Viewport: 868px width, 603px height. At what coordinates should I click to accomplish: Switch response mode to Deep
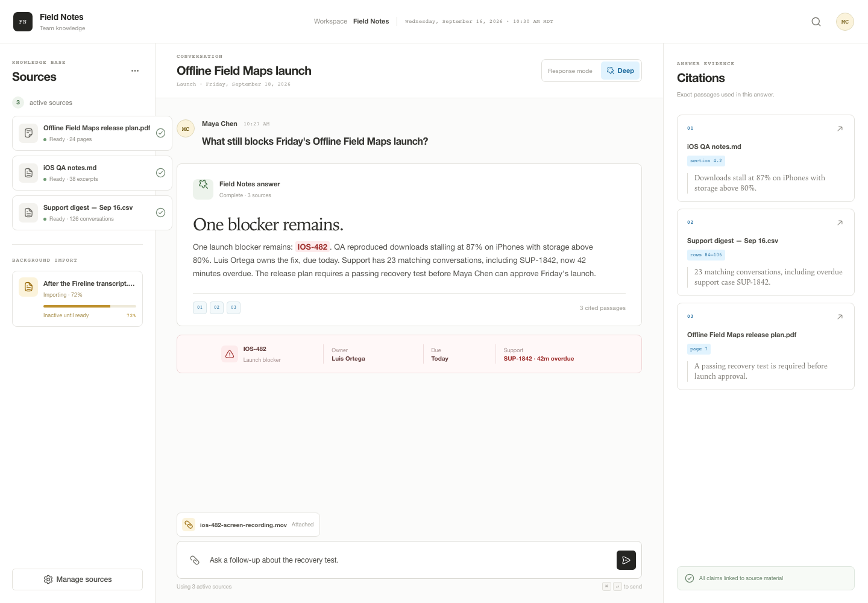620,71
